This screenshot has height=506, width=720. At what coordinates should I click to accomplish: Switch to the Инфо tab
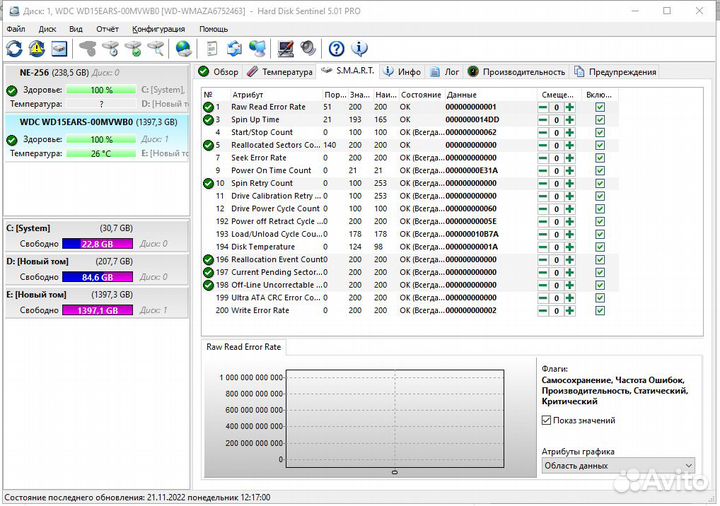[x=402, y=72]
